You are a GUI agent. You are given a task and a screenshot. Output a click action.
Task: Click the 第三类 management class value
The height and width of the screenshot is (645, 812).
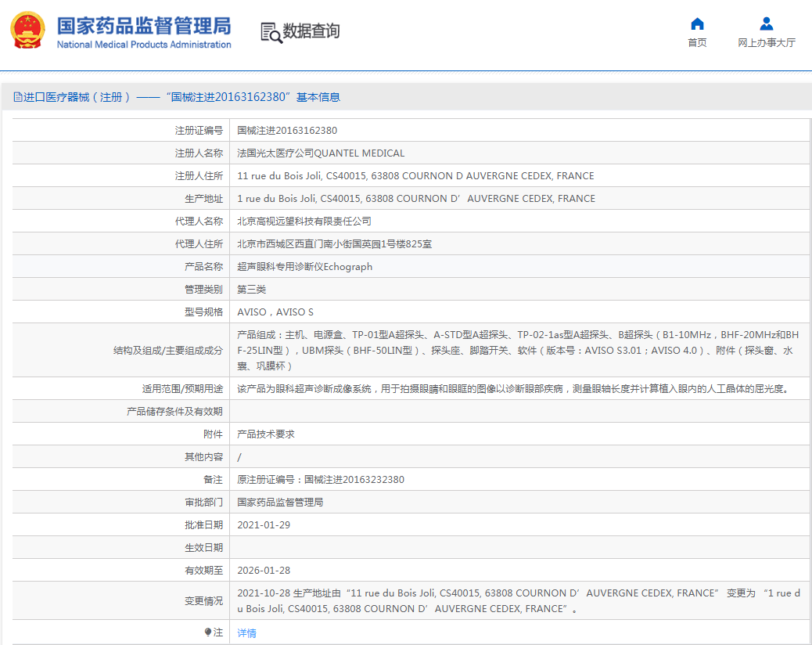[x=251, y=290]
